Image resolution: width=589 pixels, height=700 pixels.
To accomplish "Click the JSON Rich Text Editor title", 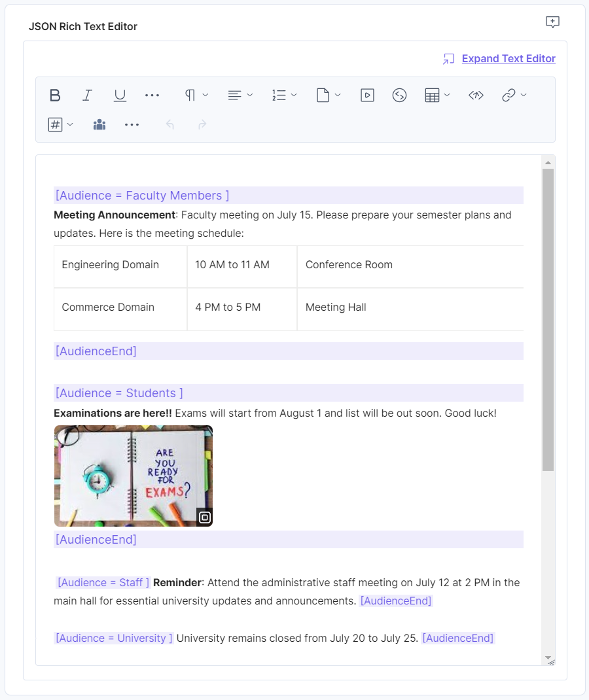I will coord(83,26).
